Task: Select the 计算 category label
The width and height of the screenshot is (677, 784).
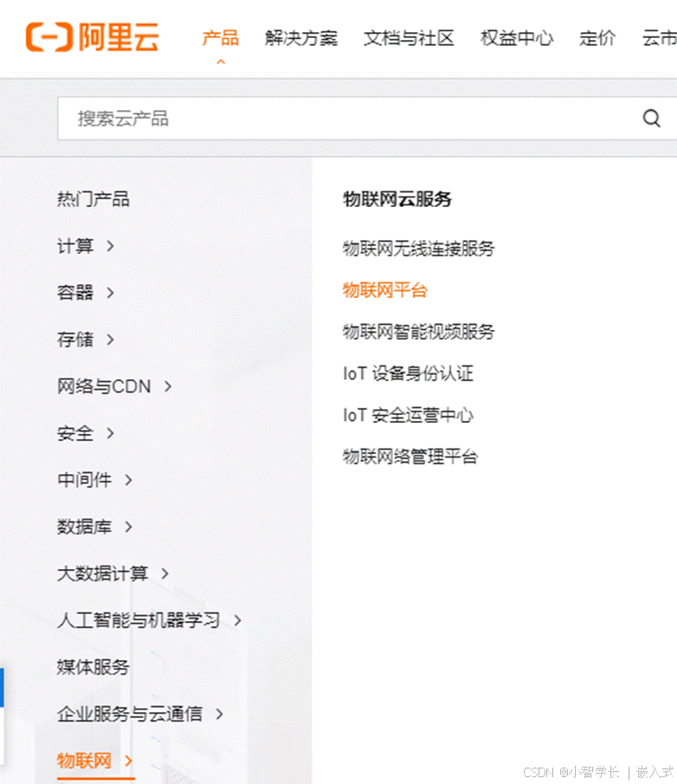Action: 75,246
